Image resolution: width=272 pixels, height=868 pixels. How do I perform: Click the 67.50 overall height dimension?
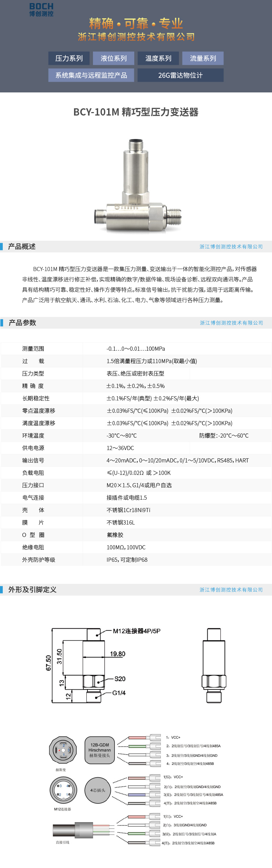point(49,663)
